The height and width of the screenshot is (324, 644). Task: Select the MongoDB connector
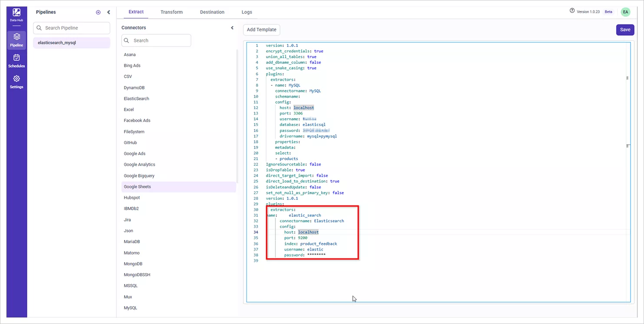(x=179, y=264)
